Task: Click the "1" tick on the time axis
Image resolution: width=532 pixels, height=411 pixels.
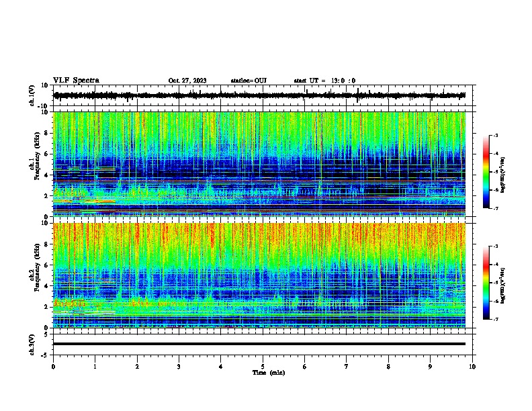Action: pos(95,367)
